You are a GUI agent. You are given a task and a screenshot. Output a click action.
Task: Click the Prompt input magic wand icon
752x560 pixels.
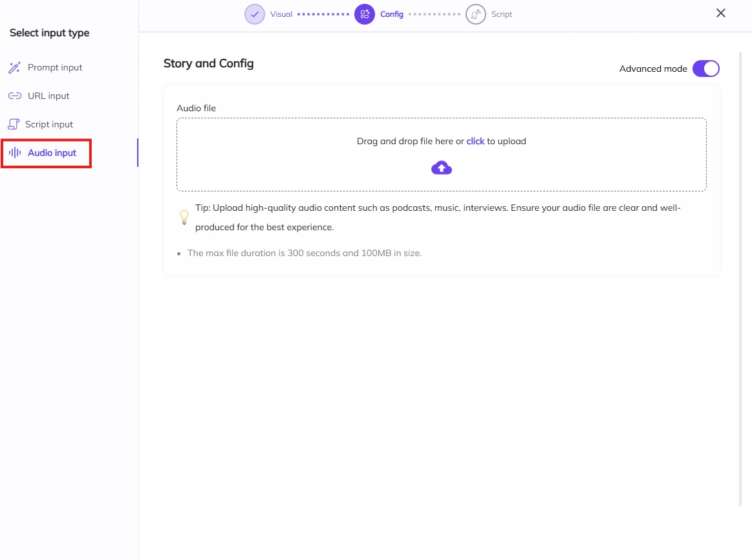click(14, 68)
